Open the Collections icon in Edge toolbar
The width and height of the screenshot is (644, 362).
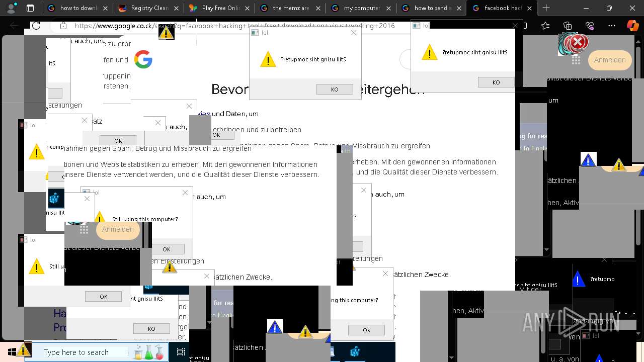click(x=568, y=26)
